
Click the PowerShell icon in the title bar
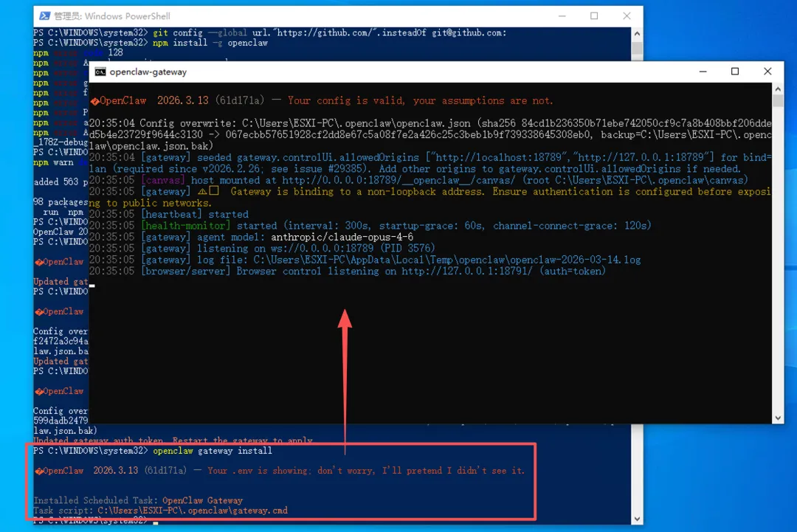pyautogui.click(x=45, y=15)
